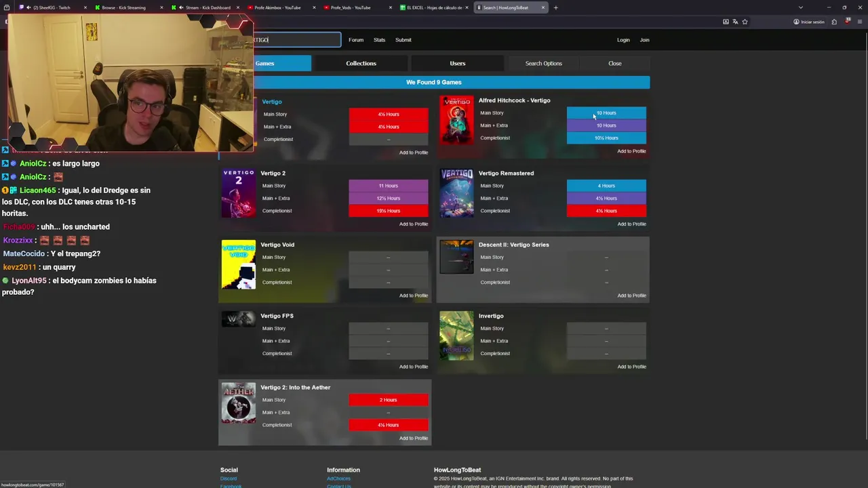868x488 pixels.
Task: Open the Vertigo 2: Into the Aether title link
Action: [296, 388]
